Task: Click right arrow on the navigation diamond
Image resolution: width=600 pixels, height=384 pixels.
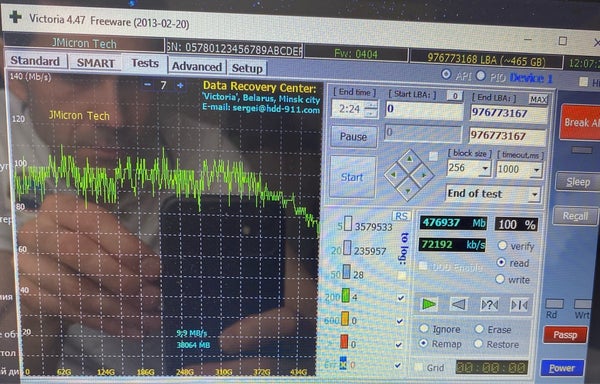Action: pyautogui.click(x=423, y=176)
